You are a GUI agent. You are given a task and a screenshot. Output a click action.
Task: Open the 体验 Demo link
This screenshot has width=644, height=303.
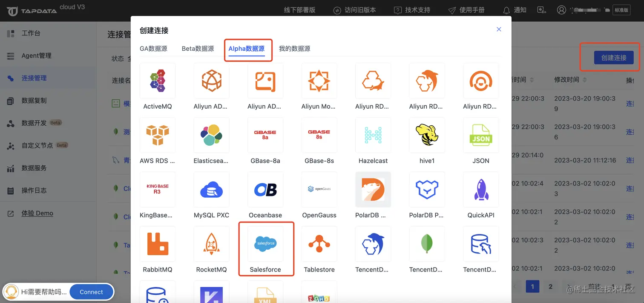(37, 213)
